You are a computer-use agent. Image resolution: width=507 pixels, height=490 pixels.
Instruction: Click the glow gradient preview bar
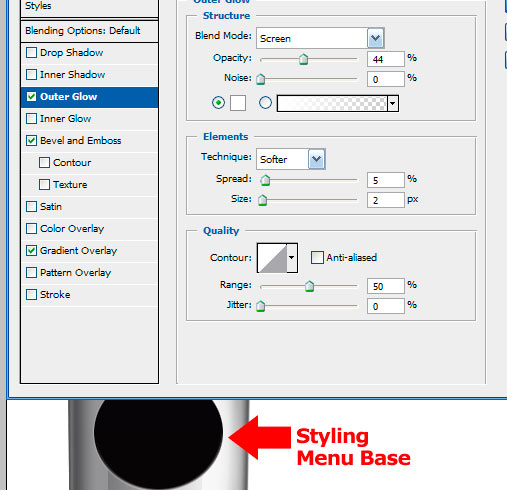[332, 103]
